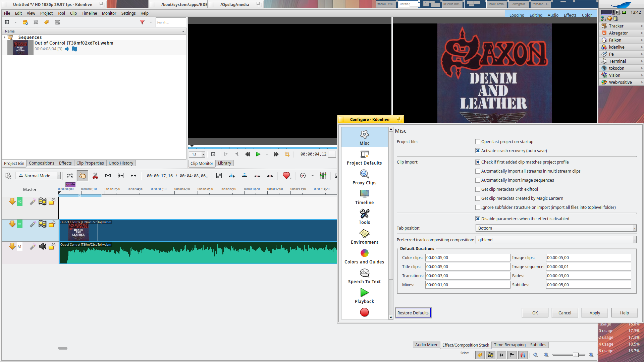This screenshot has width=644, height=362.
Task: Launch WebPositive from the Deskbar
Action: pos(620,82)
